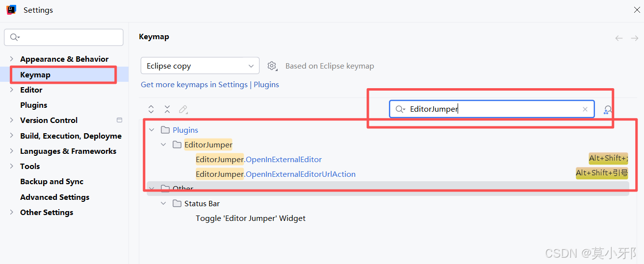Select Toggle 'Editor Jumper' Widget action
This screenshot has width=644, height=264.
click(251, 218)
